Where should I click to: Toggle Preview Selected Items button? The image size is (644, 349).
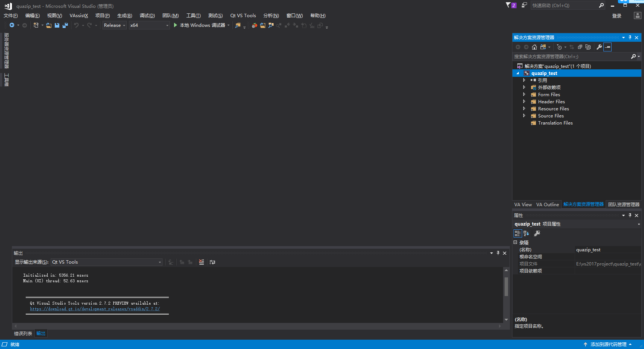608,47
